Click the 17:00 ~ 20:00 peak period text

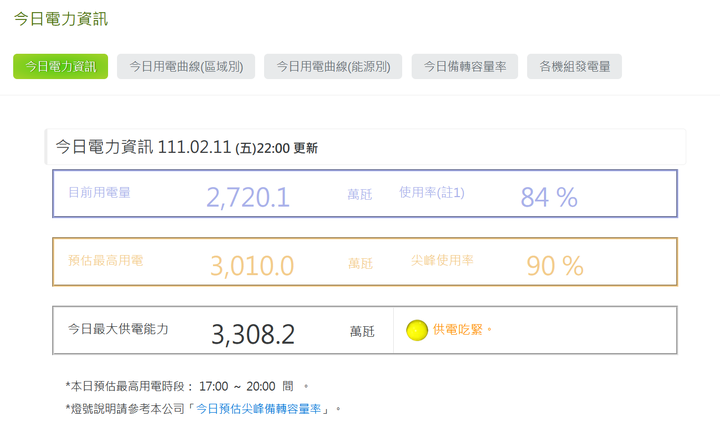coord(237,387)
